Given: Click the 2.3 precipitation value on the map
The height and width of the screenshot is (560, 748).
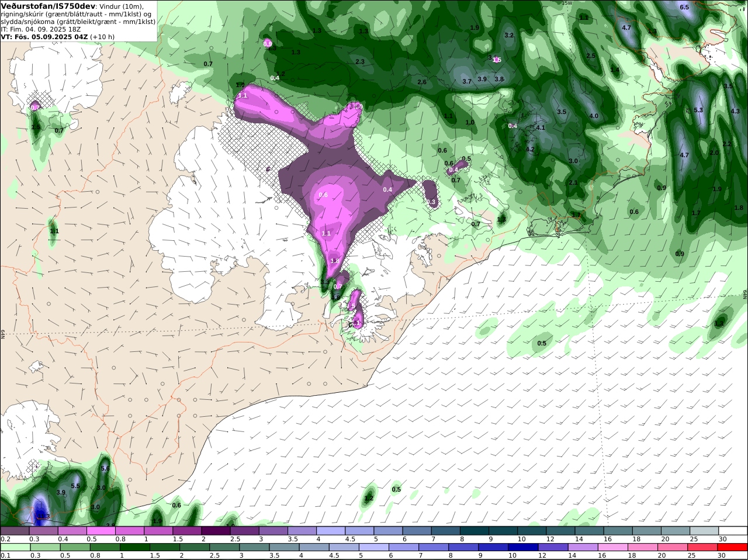Looking at the screenshot, I should point(360,62).
